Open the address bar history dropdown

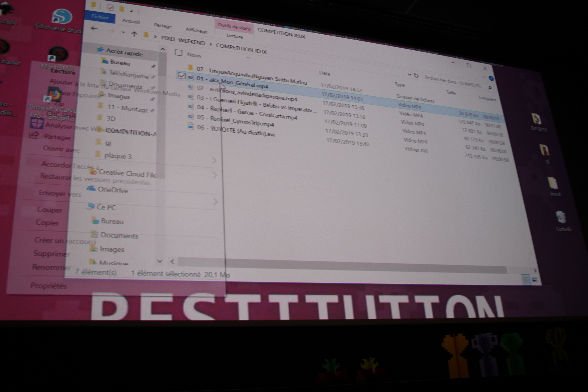click(409, 75)
